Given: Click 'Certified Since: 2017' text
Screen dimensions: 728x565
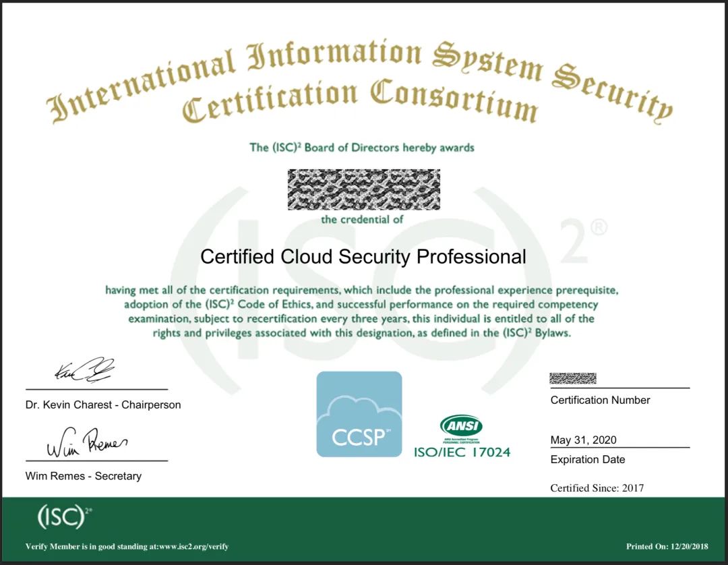Looking at the screenshot, I should coord(597,488).
